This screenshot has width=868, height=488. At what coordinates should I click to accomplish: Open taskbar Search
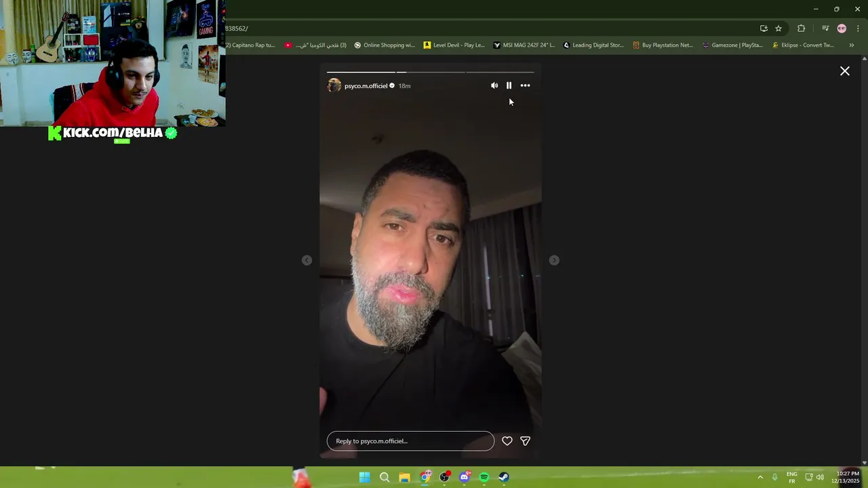click(x=384, y=477)
